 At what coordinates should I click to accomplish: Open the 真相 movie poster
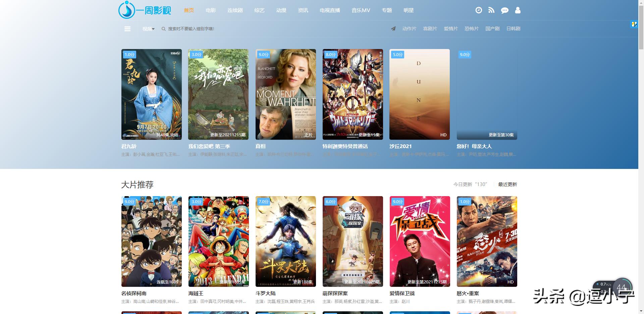[x=286, y=94]
